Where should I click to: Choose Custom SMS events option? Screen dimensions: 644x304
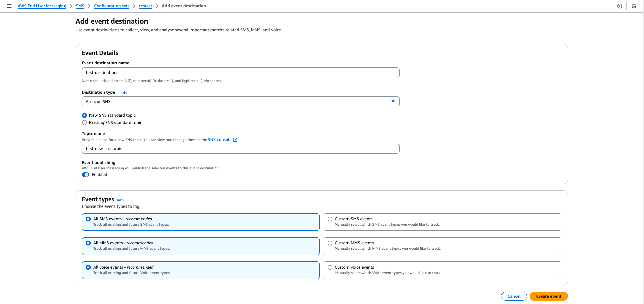click(442, 222)
